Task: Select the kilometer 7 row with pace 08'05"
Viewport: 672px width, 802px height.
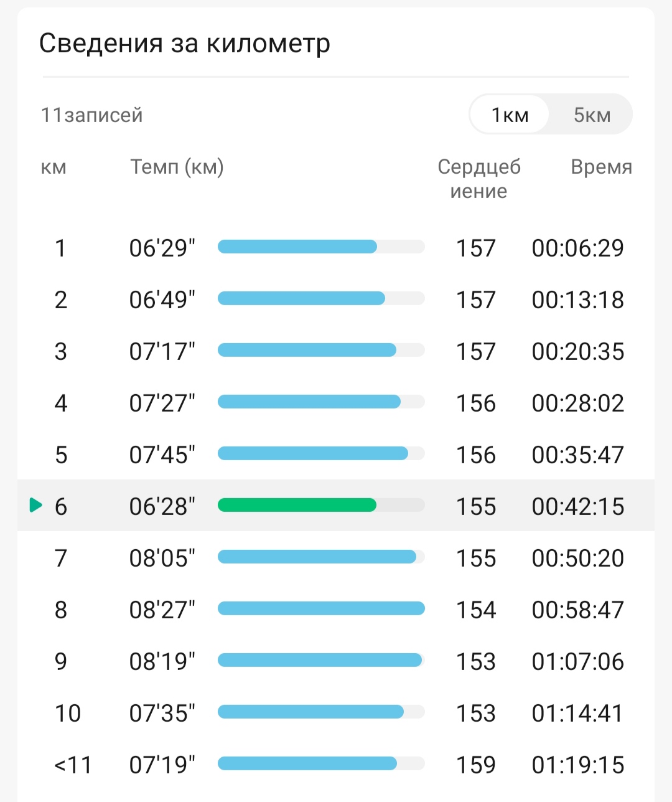Action: click(336, 557)
